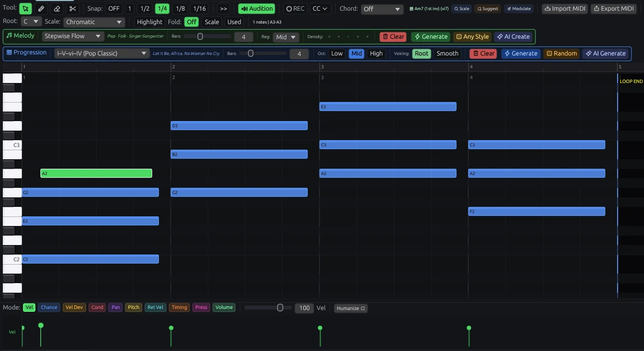Set snap to 1/8
644x351 pixels.
[180, 8]
